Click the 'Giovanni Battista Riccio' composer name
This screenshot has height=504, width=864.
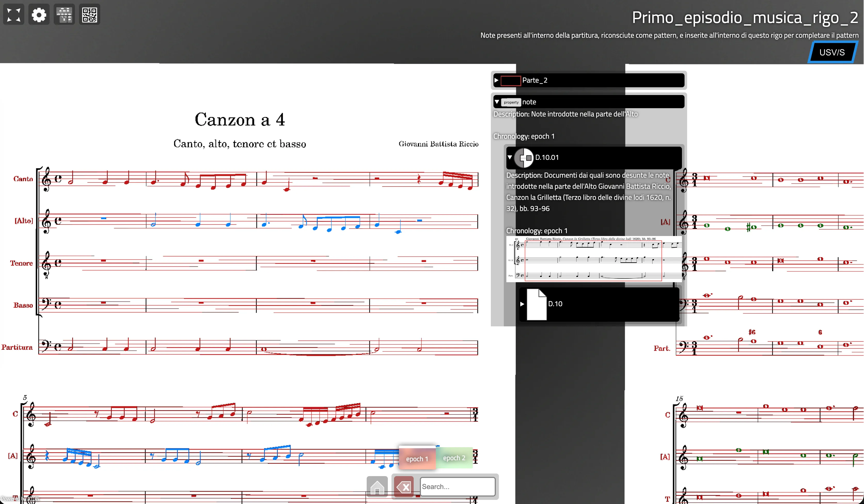click(438, 144)
